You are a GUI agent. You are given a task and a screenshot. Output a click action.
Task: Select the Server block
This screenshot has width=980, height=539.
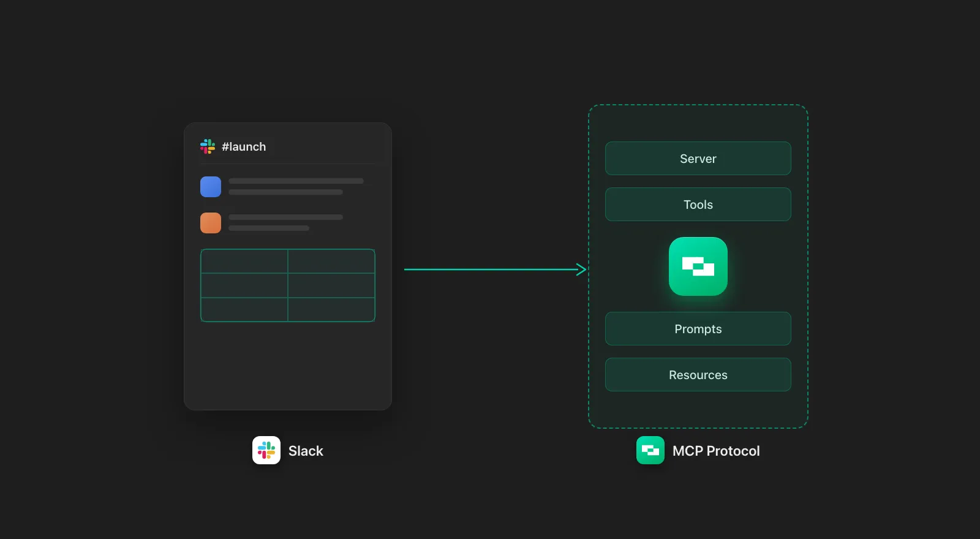[x=698, y=159]
